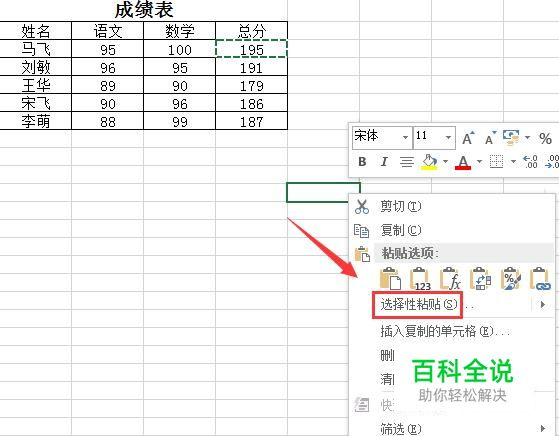Click the quick analysis icon at menu bottom
Viewport: 559px width, 436px height.
click(361, 405)
